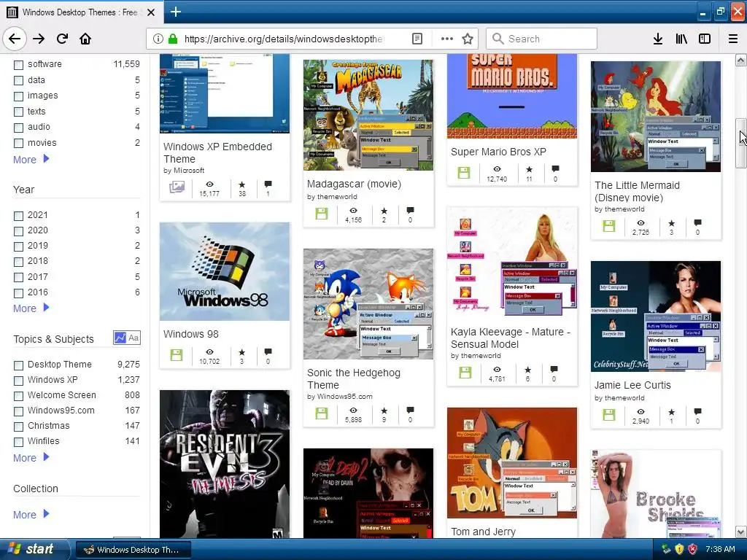Click the page scrollbar up arrow
This screenshot has height=560, width=747.
(740, 60)
